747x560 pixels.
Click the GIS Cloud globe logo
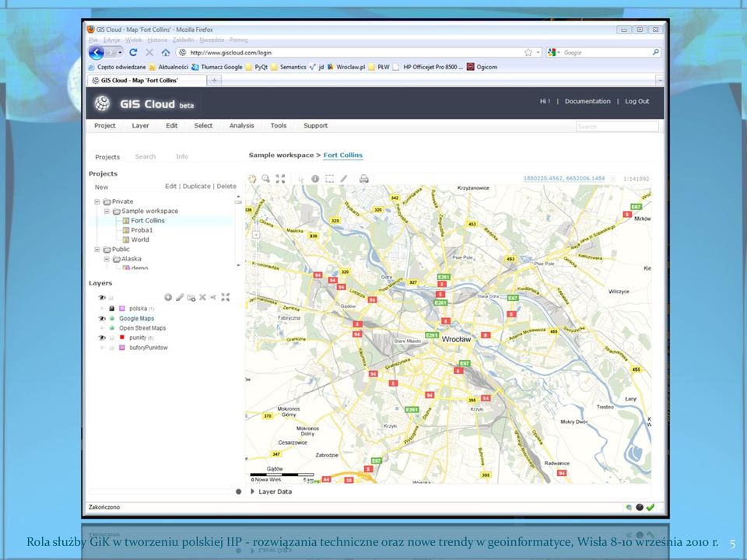pos(102,103)
